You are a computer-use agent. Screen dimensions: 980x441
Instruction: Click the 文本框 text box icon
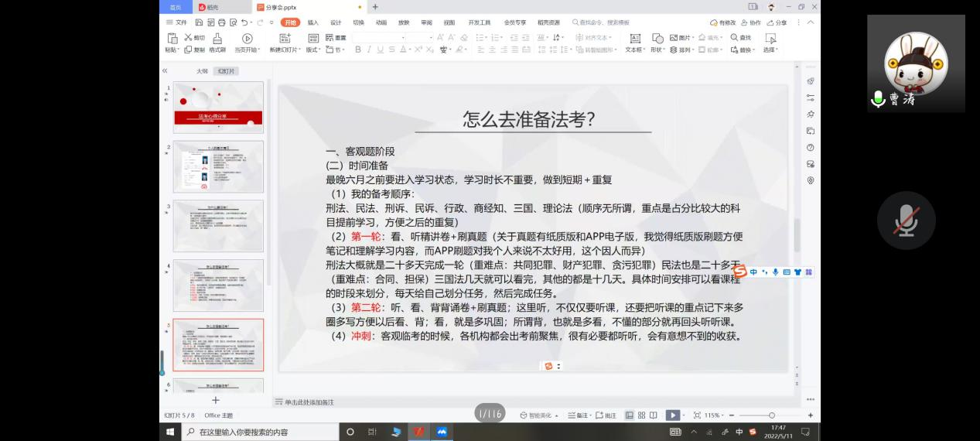click(x=635, y=39)
